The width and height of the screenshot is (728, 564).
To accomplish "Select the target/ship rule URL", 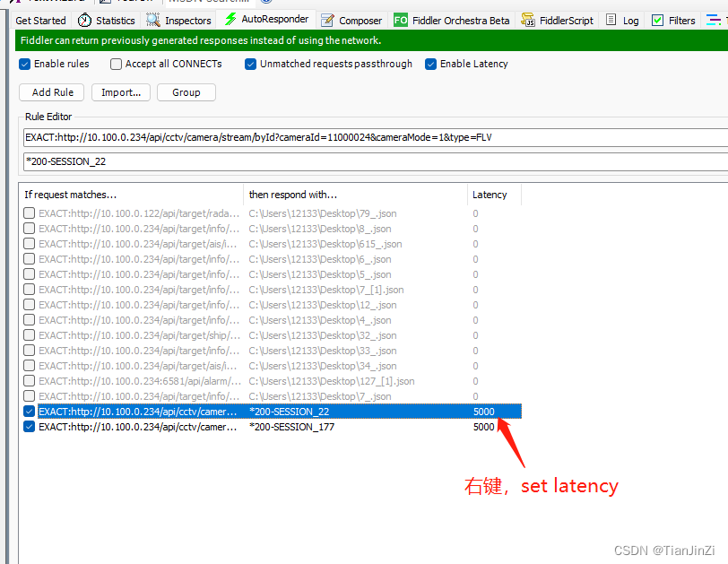I will (139, 335).
